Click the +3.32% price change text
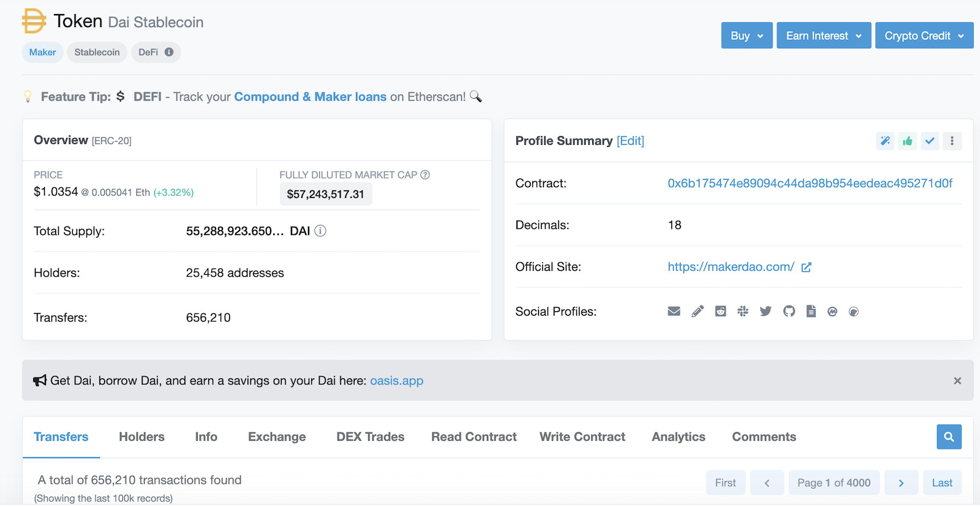This screenshot has height=507, width=980. 173,193
